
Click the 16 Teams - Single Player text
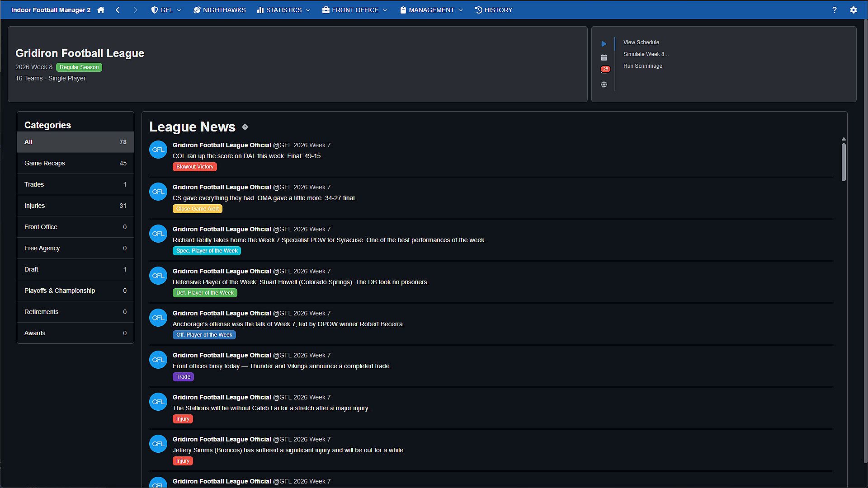pyautogui.click(x=51, y=78)
